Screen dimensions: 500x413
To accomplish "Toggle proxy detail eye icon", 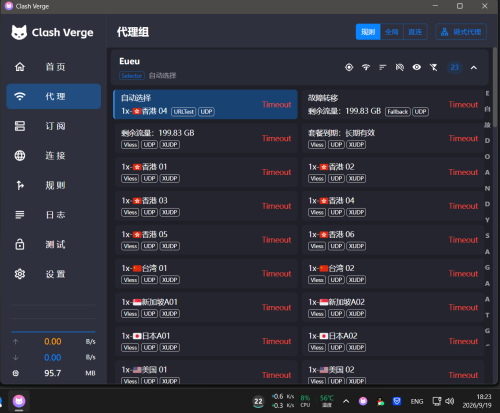I will coord(417,67).
